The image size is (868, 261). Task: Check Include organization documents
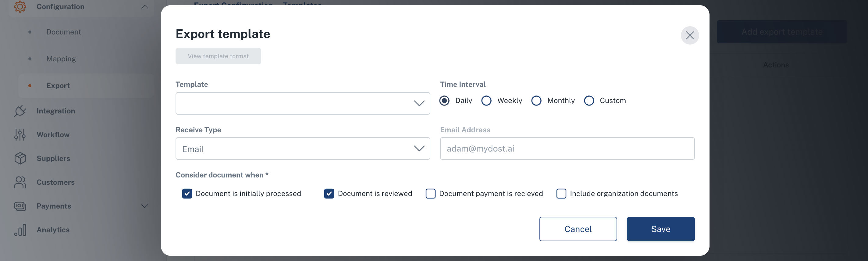pyautogui.click(x=561, y=194)
